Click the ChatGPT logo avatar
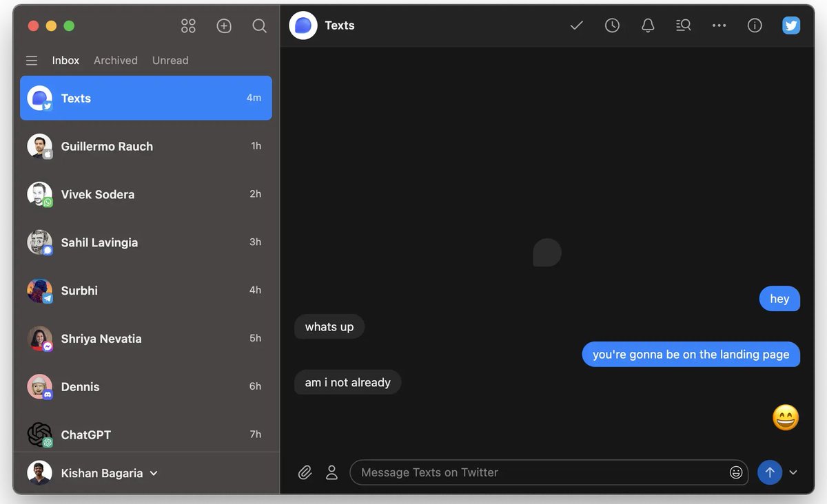 39,434
